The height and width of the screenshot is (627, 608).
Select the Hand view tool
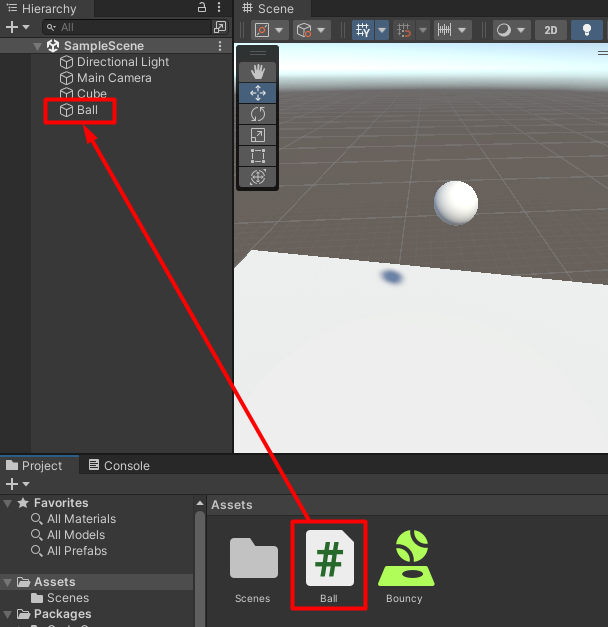(258, 72)
